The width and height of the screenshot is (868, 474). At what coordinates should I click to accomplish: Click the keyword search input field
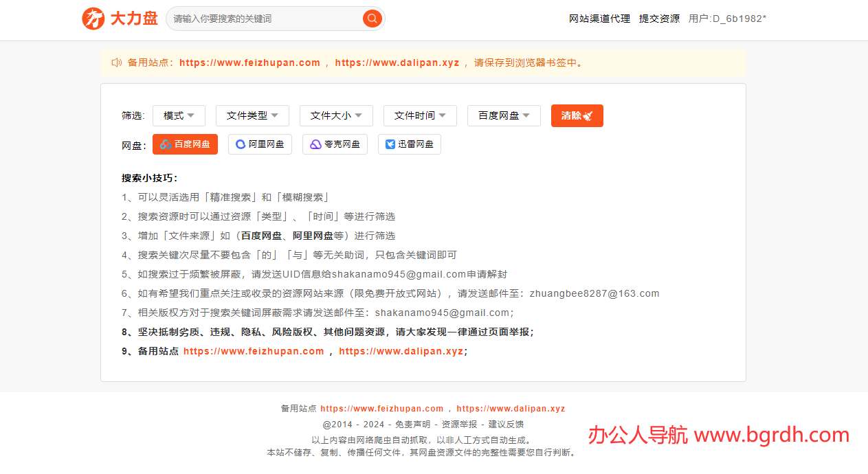click(x=265, y=19)
